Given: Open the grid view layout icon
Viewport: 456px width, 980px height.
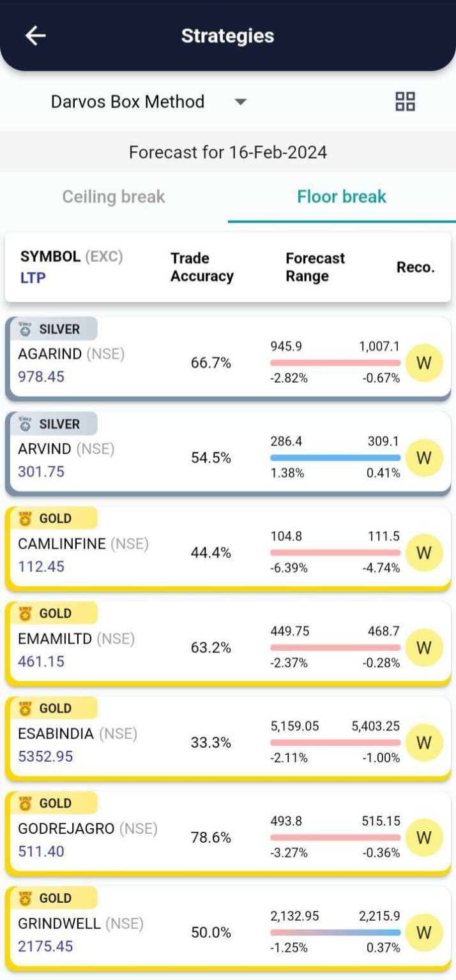Looking at the screenshot, I should click(x=405, y=101).
